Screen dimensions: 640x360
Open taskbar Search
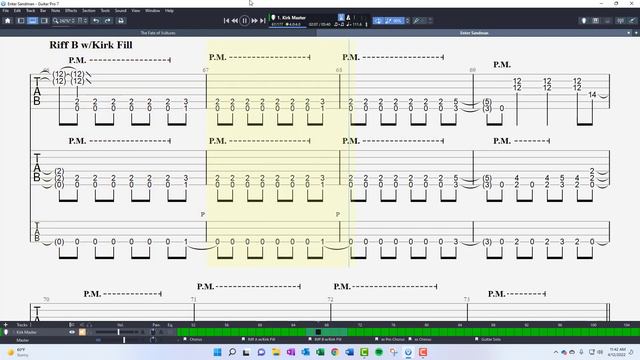tap(232, 352)
